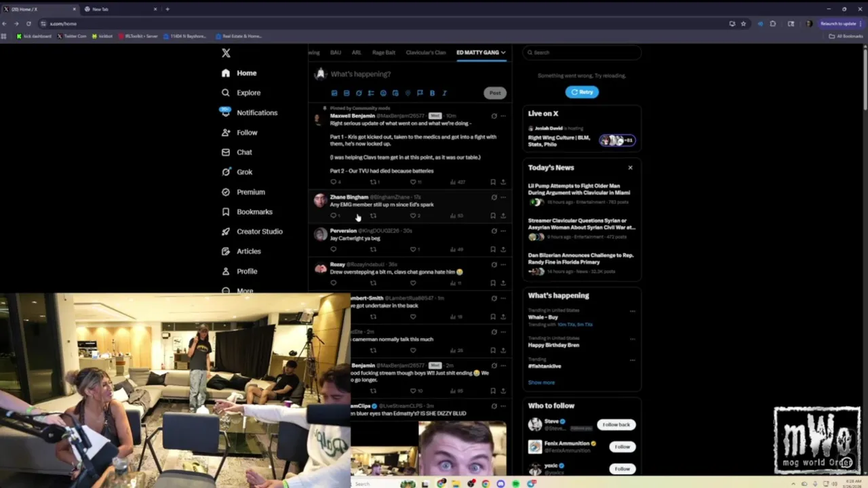Open Lil Pump fight news story
Image resolution: width=868 pixels, height=488 pixels.
[582, 194]
